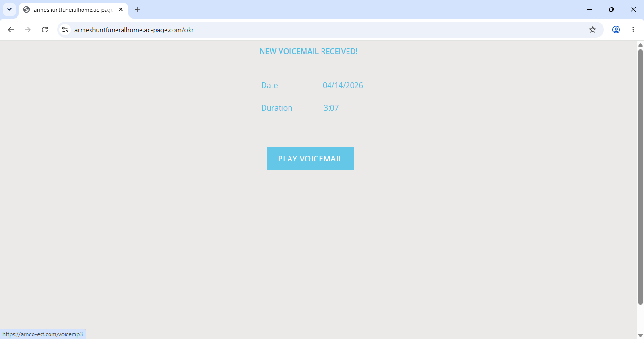Click the date value 04/14/2026
The image size is (644, 339).
(343, 85)
